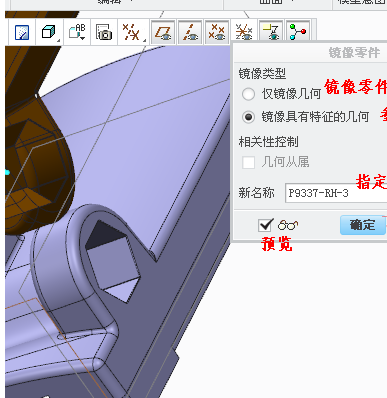Uncheck the preview glasses checkbox
387x398 pixels.
click(265, 225)
